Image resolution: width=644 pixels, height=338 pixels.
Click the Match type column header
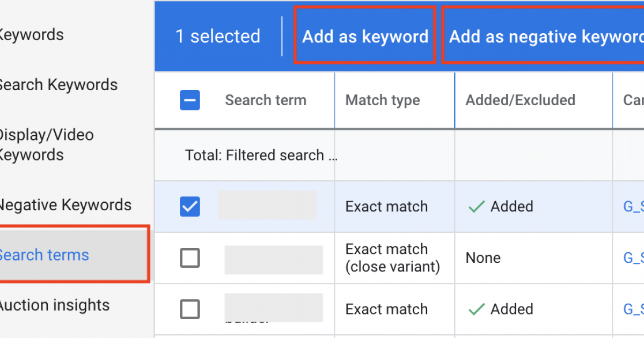point(383,100)
